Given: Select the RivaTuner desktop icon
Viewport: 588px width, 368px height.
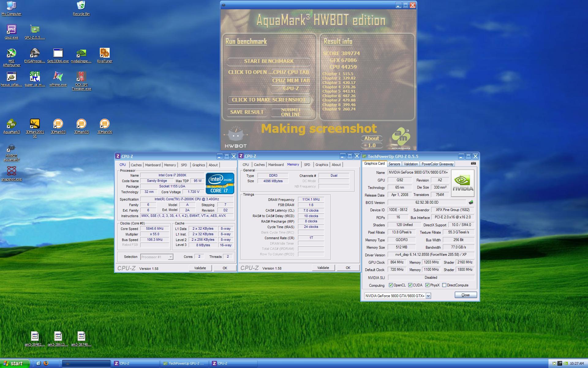Looking at the screenshot, I should [x=104, y=56].
